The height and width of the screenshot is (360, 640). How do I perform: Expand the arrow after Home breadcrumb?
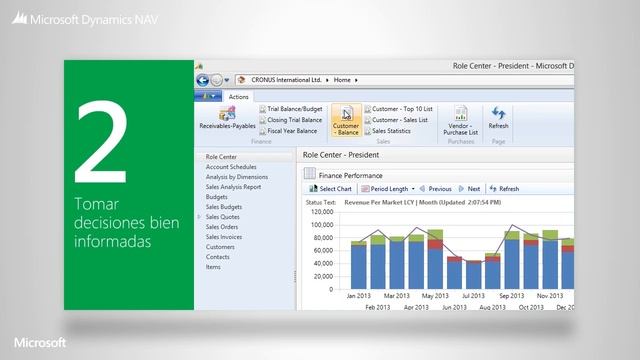point(356,80)
